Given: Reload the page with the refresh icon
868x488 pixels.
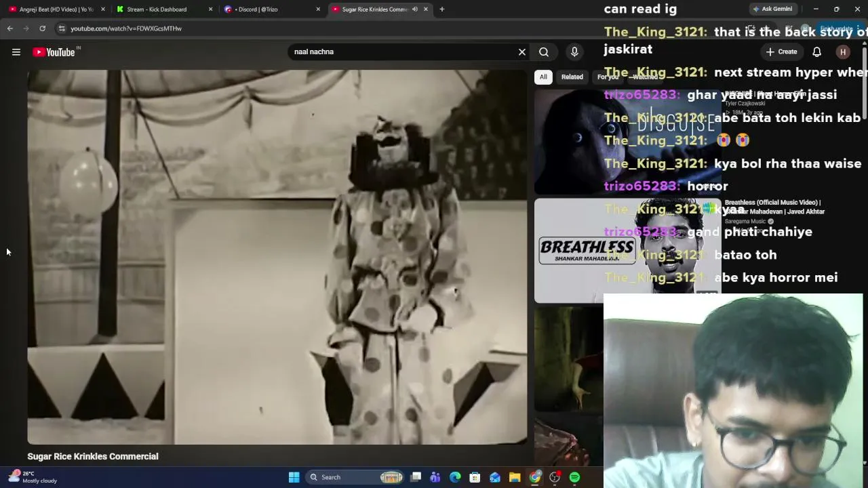Looking at the screenshot, I should click(x=42, y=28).
